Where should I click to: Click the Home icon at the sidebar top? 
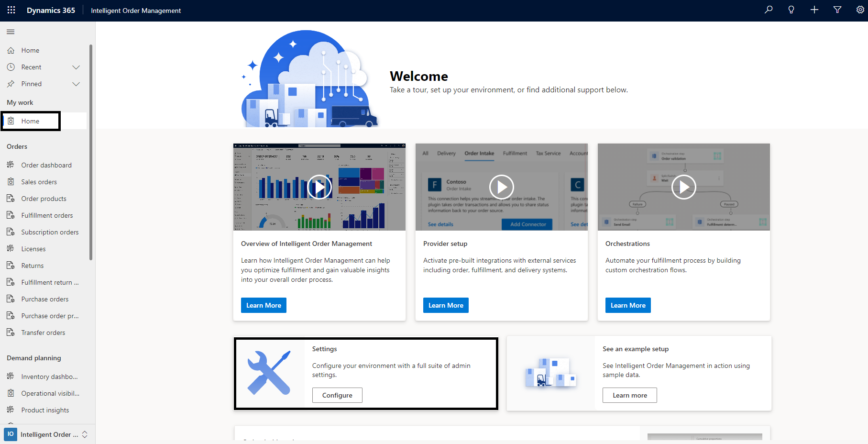click(11, 50)
